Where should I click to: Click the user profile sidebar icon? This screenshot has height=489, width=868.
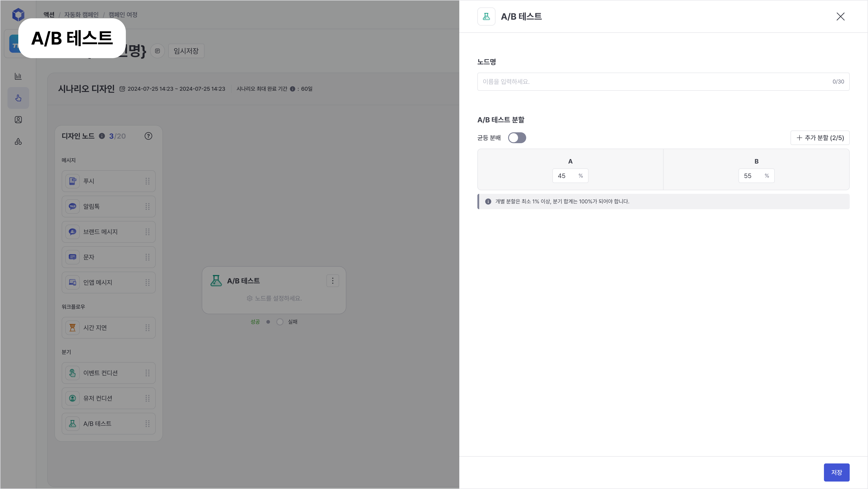click(18, 120)
